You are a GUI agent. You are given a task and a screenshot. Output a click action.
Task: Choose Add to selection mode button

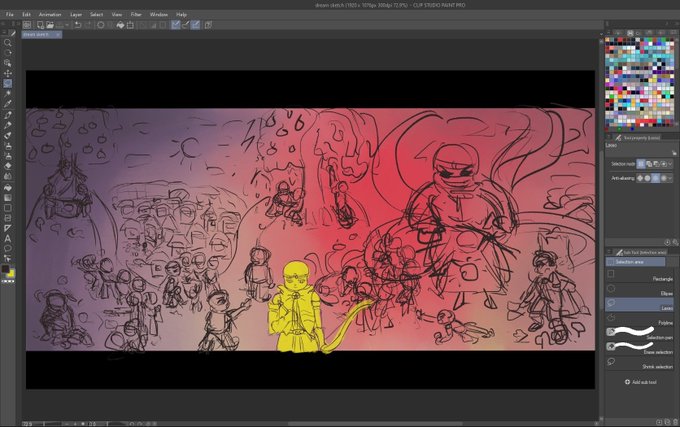tap(649, 164)
